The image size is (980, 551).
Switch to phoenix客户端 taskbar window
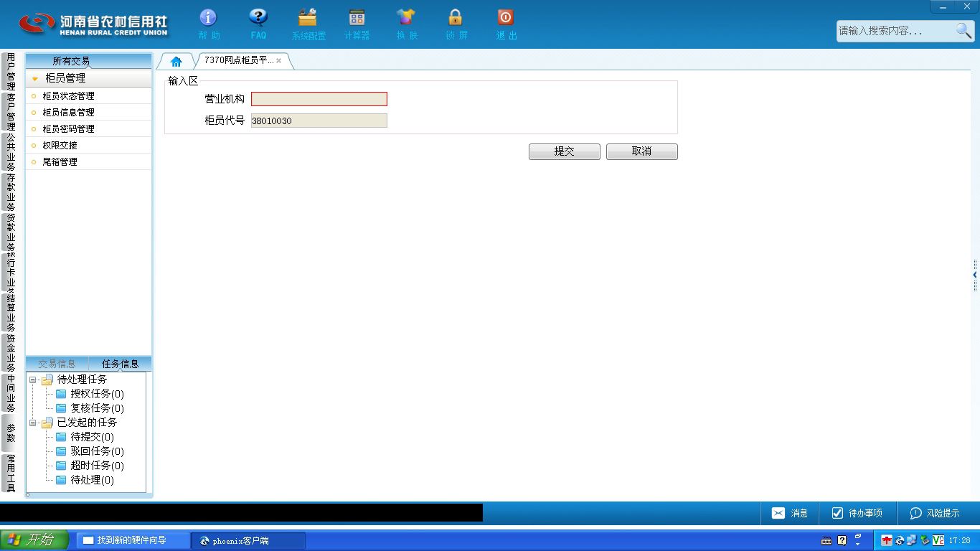[248, 540]
